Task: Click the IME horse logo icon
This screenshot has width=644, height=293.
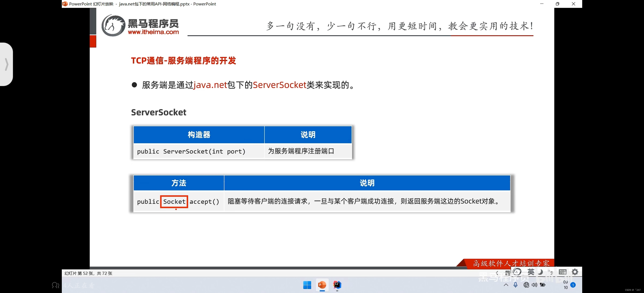Action: tap(517, 272)
